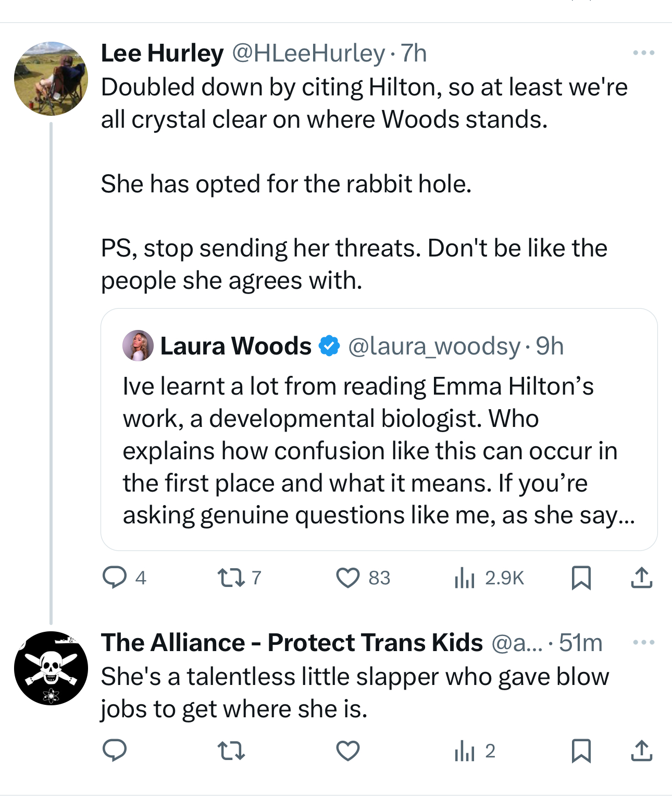Viewport: 672px width, 796px height.
Task: Retweet The Alliance's reply
Action: coord(231,751)
